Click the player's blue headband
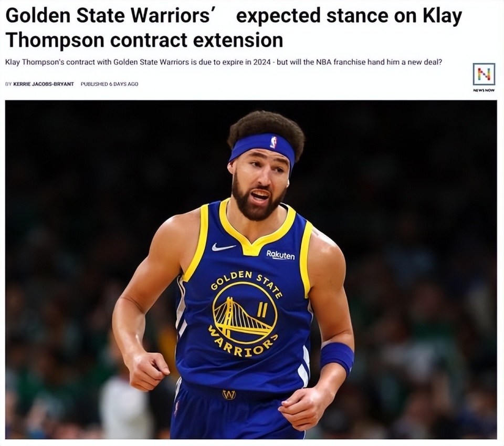Viewport: 504px width, 446px height. (x=262, y=148)
